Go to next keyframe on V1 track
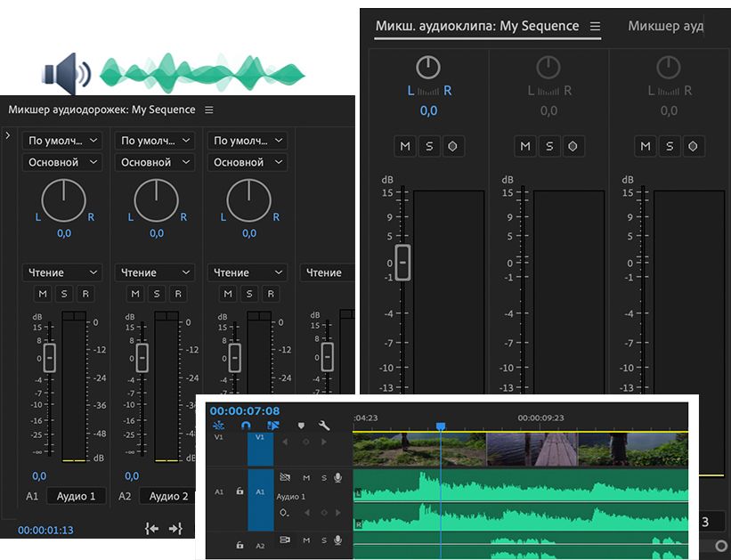The image size is (731, 560). click(x=323, y=442)
